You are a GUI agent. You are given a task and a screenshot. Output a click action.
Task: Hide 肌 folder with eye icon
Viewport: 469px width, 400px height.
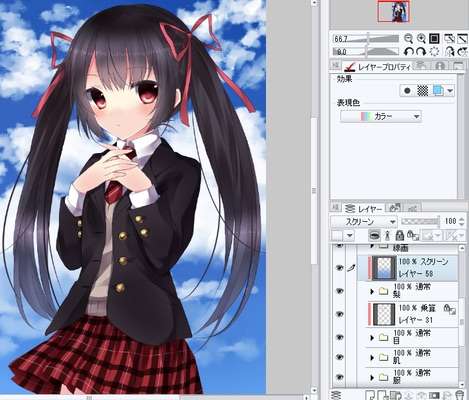coord(339,357)
